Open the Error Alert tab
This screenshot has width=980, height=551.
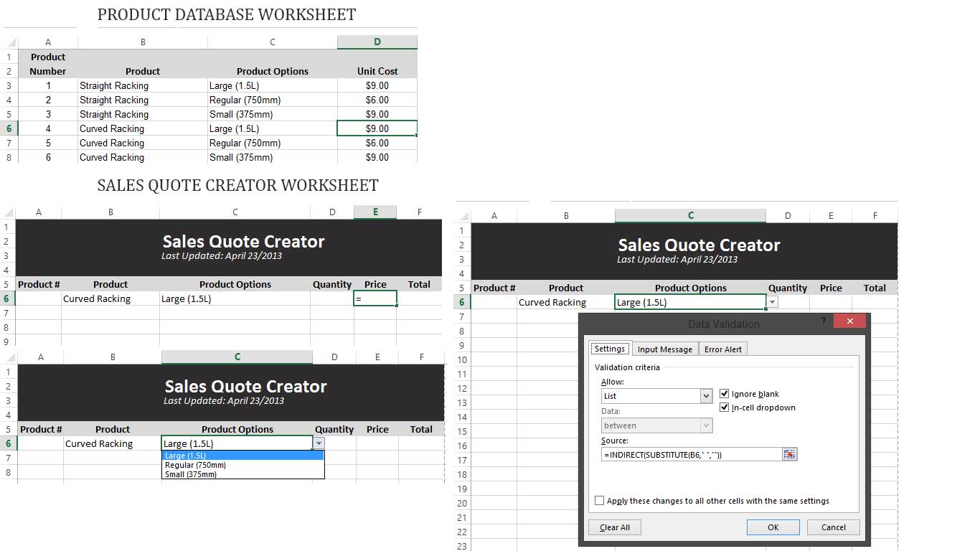coord(723,349)
